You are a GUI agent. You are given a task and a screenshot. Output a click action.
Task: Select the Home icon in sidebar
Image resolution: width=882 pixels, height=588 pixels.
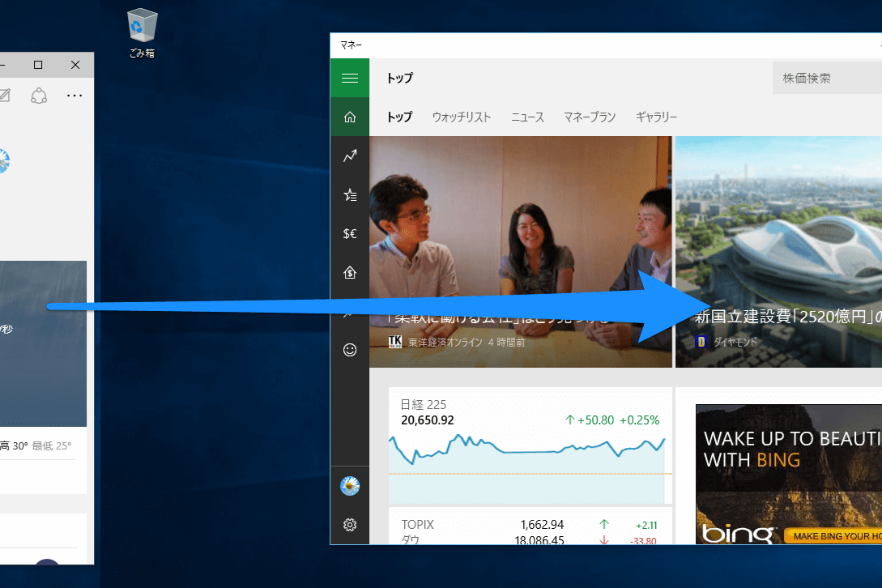[349, 117]
